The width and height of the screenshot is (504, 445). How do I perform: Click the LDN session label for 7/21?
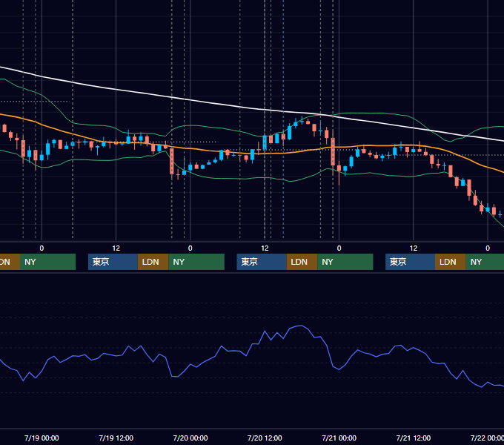tap(451, 262)
